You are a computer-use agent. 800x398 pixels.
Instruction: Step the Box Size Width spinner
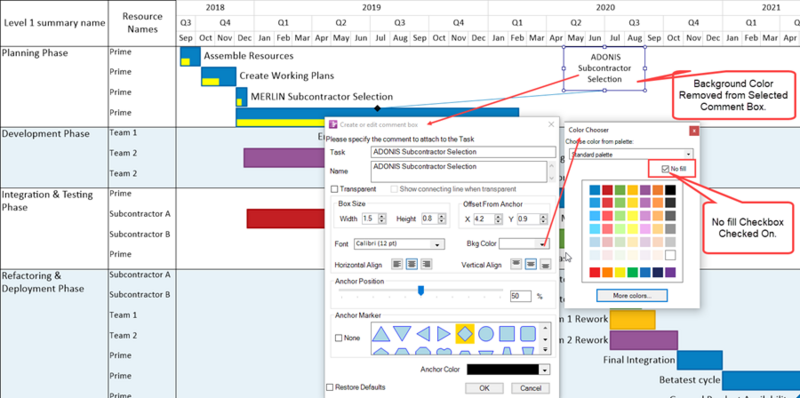tap(383, 219)
